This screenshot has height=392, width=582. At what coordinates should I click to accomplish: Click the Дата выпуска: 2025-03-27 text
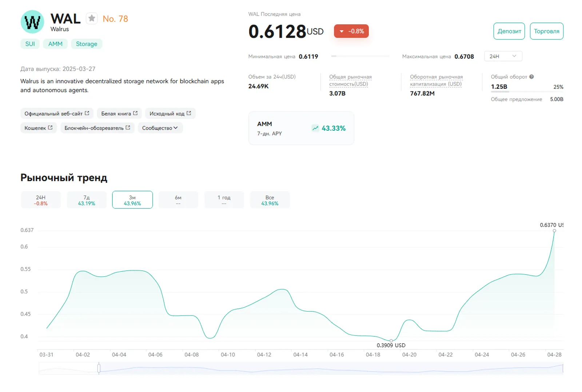pos(58,69)
